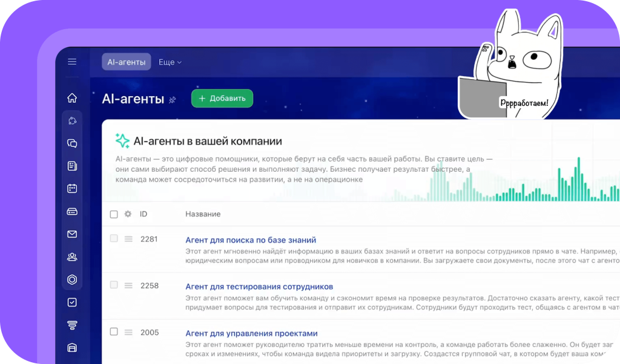The width and height of the screenshot is (620, 364).
Task: Select the AI-агенты tab
Action: pyautogui.click(x=127, y=62)
